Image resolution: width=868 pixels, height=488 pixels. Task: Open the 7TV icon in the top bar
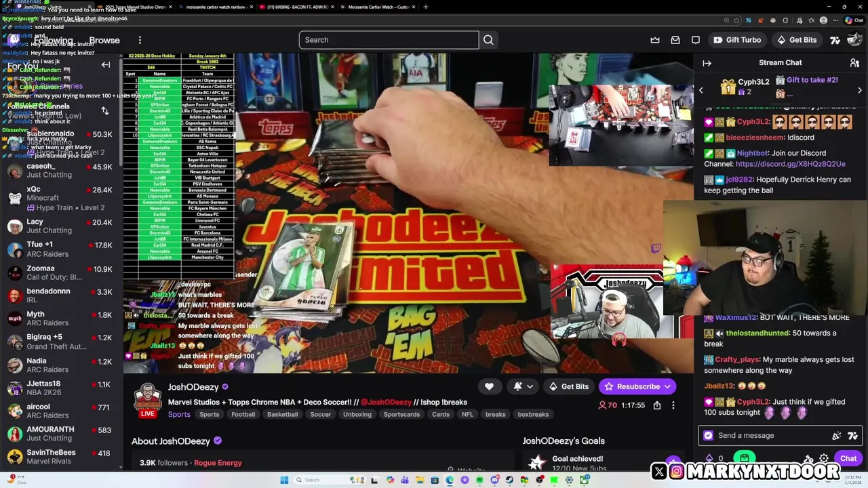[x=835, y=40]
